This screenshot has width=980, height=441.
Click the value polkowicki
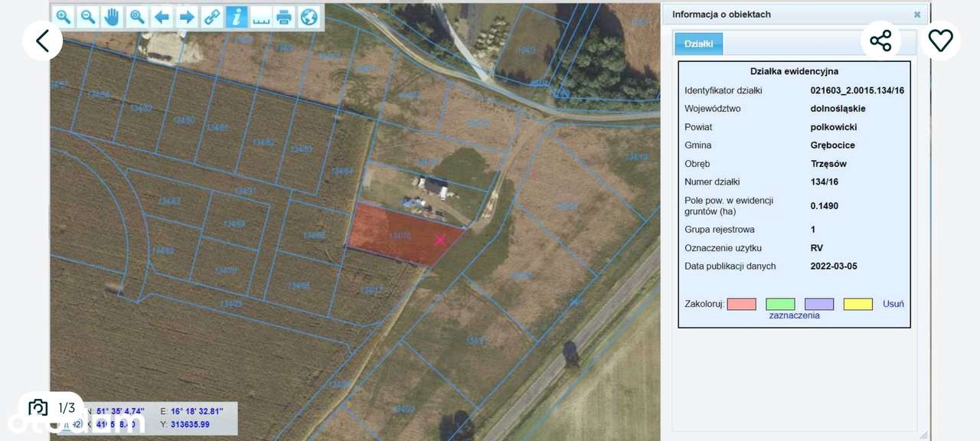834,127
